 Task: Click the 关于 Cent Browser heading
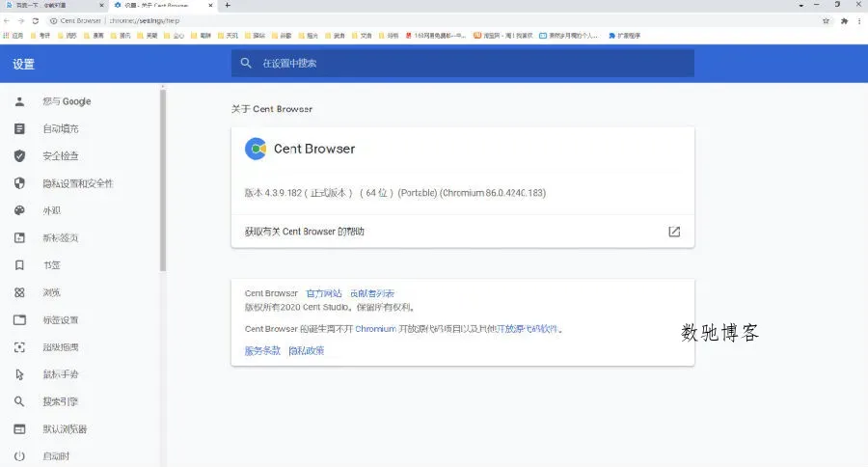[x=272, y=109]
